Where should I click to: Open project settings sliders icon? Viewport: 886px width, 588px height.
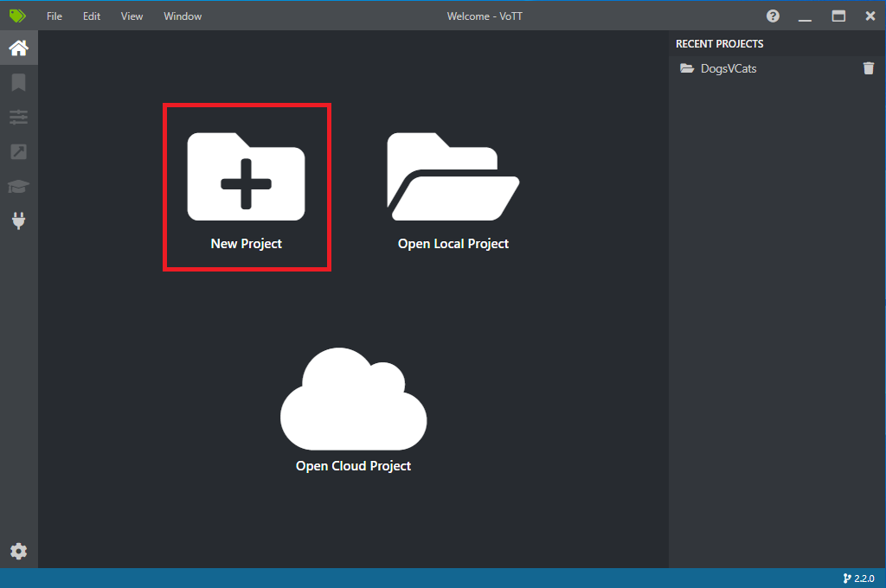(19, 117)
